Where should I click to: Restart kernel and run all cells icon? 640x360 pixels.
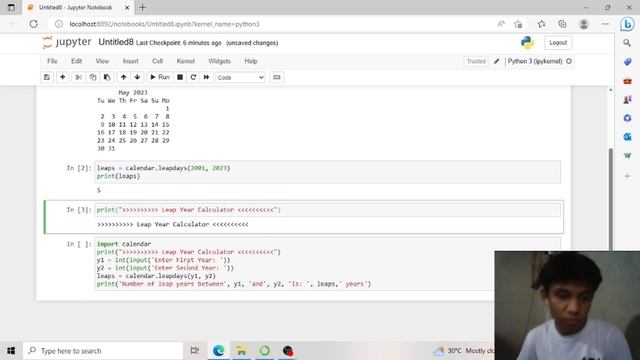[x=207, y=77]
